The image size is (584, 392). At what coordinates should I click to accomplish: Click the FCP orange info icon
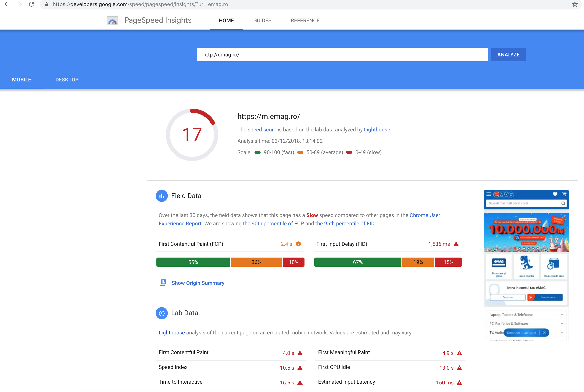pos(298,244)
